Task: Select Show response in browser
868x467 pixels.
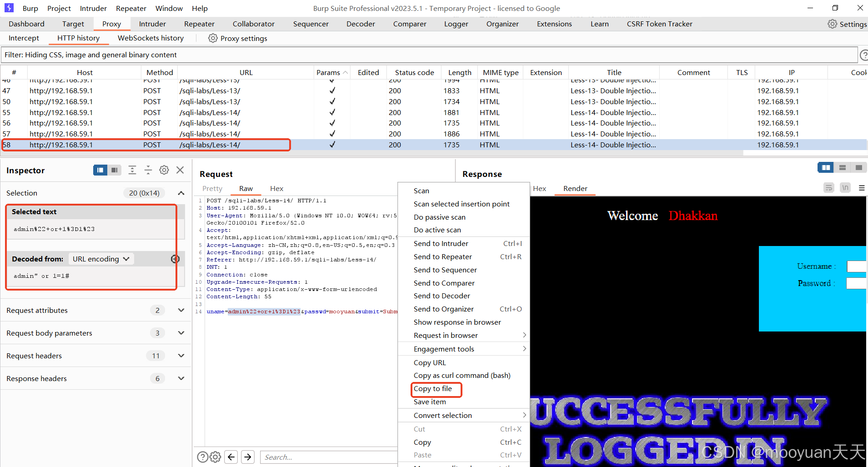Action: click(x=464, y=322)
